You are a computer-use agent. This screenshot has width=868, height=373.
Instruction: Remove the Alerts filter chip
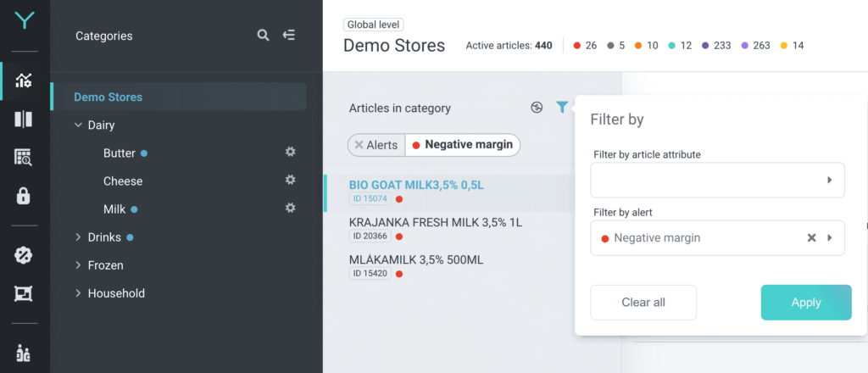point(359,145)
